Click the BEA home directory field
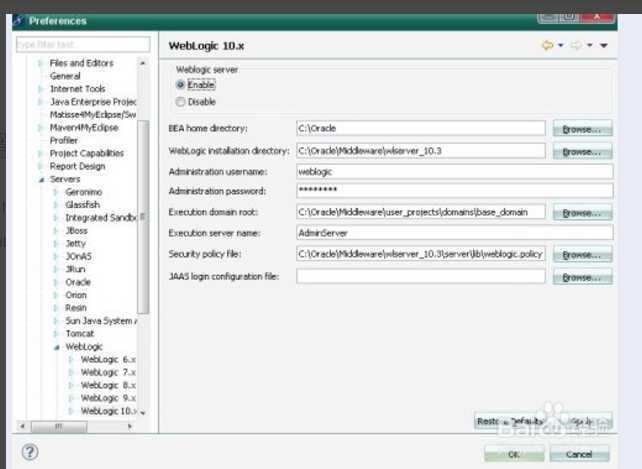The height and width of the screenshot is (469, 642). pyautogui.click(x=420, y=128)
